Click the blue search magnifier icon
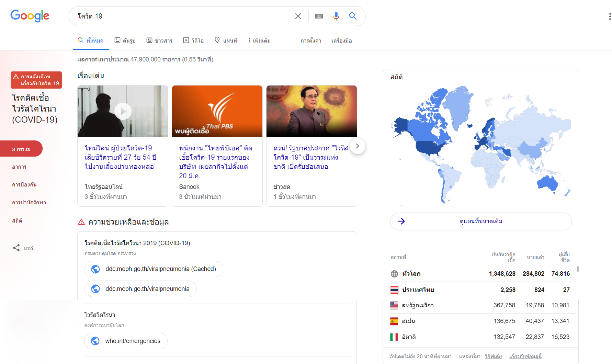The height and width of the screenshot is (364, 612). 353,16
